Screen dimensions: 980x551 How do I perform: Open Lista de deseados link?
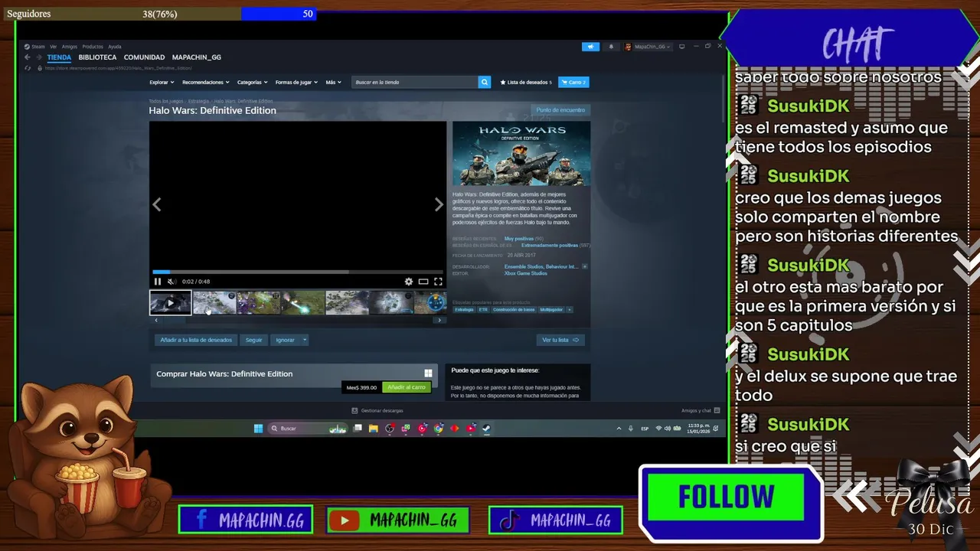[x=526, y=82]
